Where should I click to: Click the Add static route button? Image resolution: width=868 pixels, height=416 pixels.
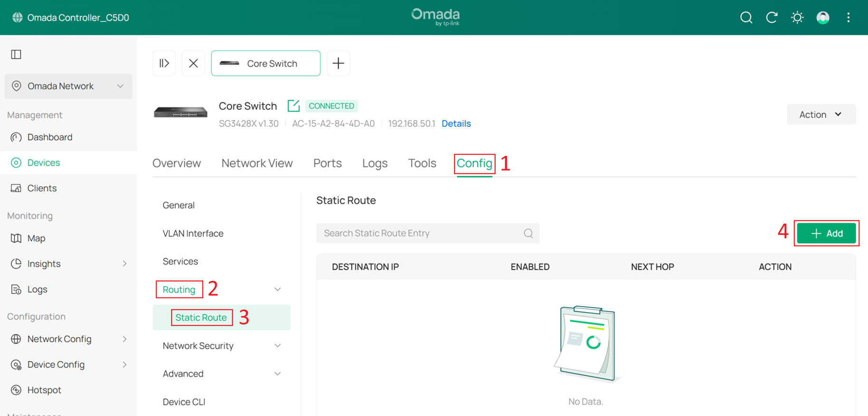pos(826,233)
